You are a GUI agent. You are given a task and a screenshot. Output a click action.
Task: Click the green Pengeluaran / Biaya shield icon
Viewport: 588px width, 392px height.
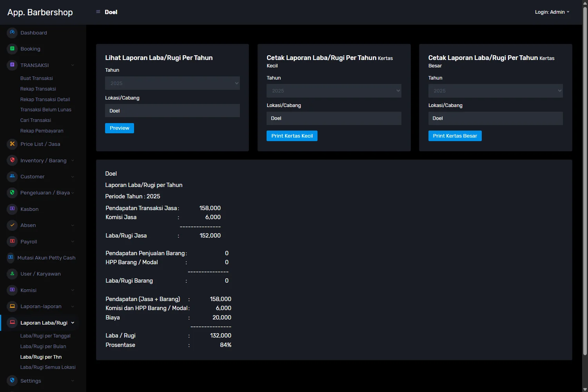pyautogui.click(x=12, y=192)
